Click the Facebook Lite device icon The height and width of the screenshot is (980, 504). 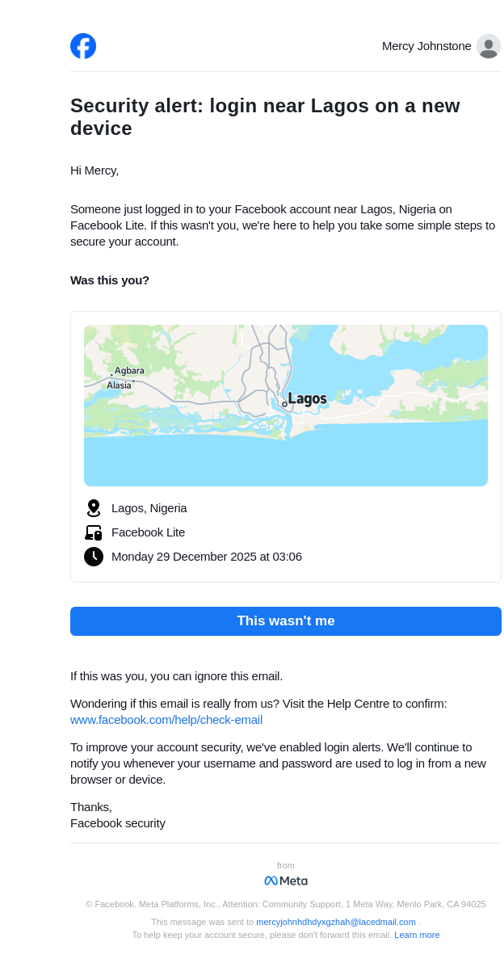pos(94,532)
